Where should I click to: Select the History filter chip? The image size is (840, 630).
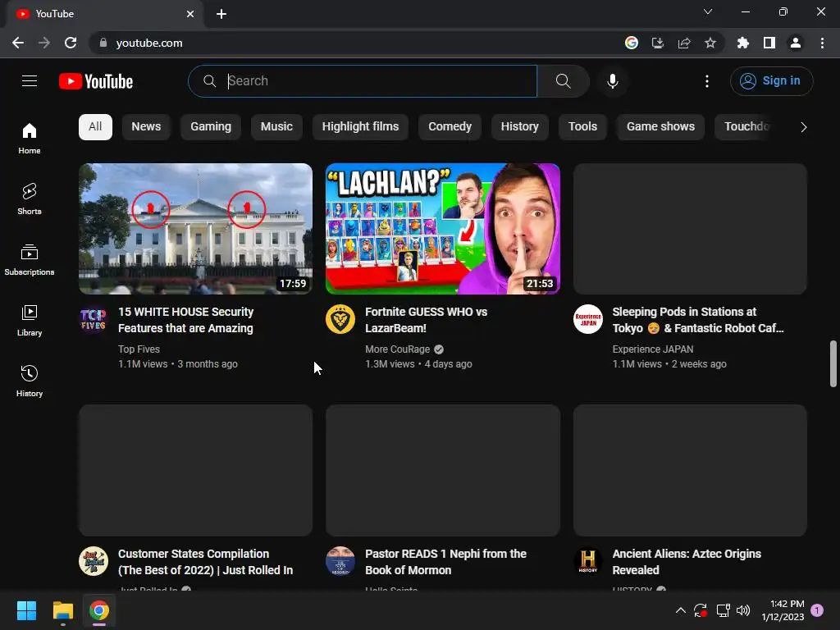click(x=519, y=126)
